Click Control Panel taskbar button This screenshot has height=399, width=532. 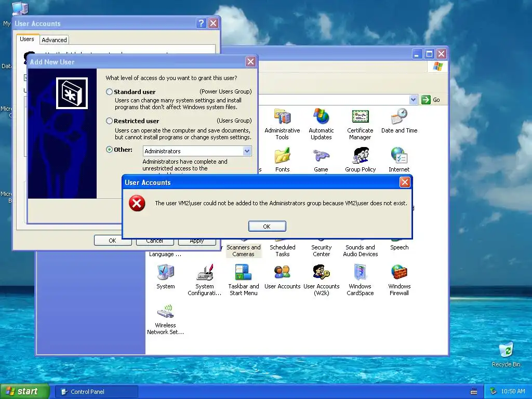(x=97, y=392)
